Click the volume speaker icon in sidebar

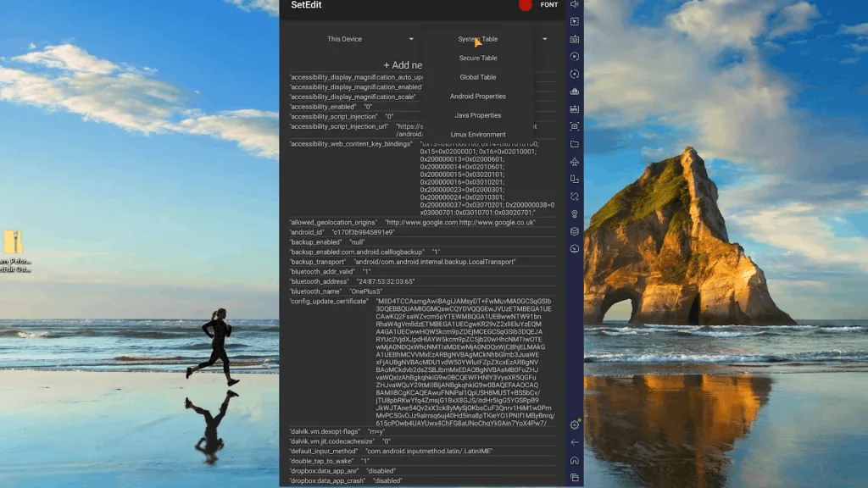click(x=575, y=4)
